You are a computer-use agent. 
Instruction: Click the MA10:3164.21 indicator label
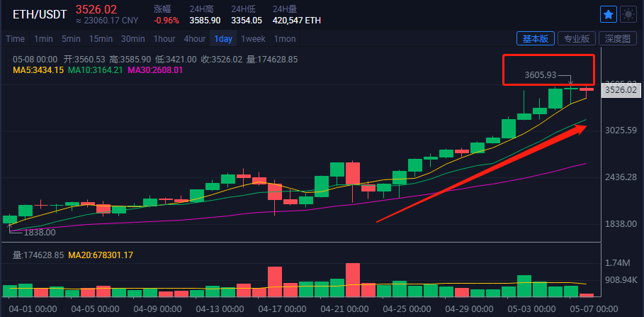(95, 70)
